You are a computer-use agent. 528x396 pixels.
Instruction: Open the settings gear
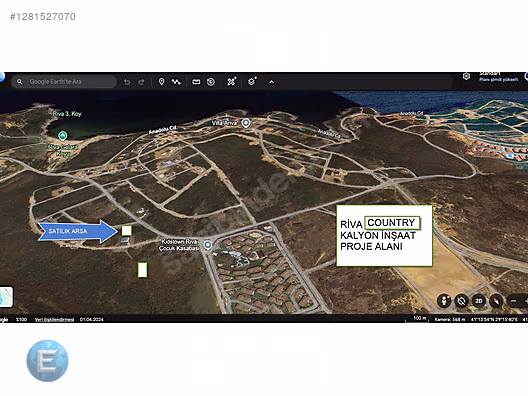(466, 76)
